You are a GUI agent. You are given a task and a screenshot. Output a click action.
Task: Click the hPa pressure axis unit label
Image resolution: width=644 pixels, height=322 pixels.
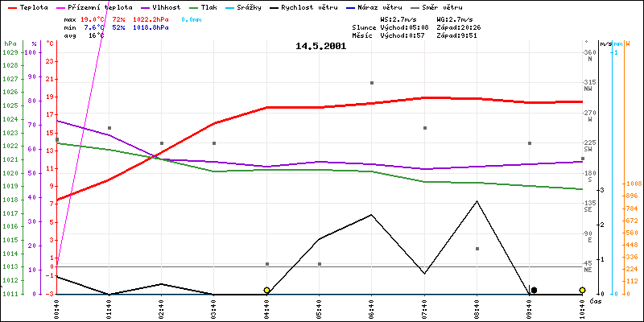pyautogui.click(x=10, y=43)
